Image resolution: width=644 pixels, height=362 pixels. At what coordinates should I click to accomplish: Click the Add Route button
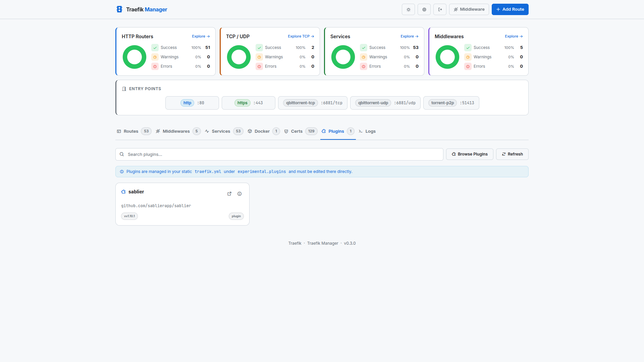510,9
